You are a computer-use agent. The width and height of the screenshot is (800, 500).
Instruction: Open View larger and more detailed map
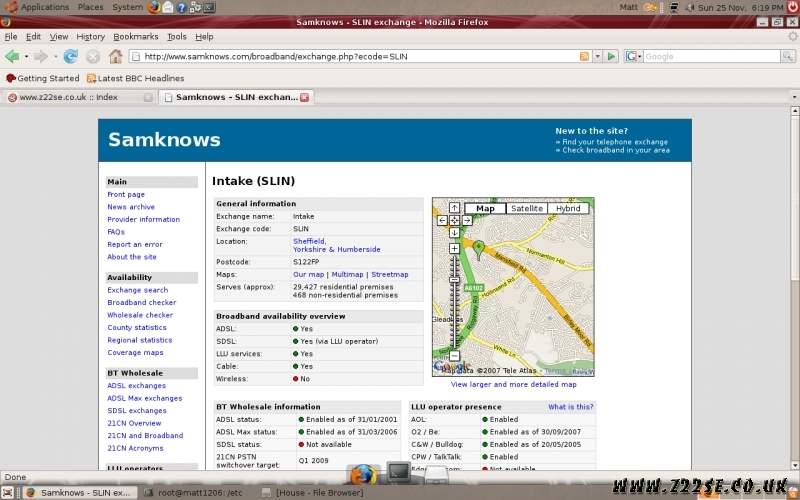(x=513, y=384)
